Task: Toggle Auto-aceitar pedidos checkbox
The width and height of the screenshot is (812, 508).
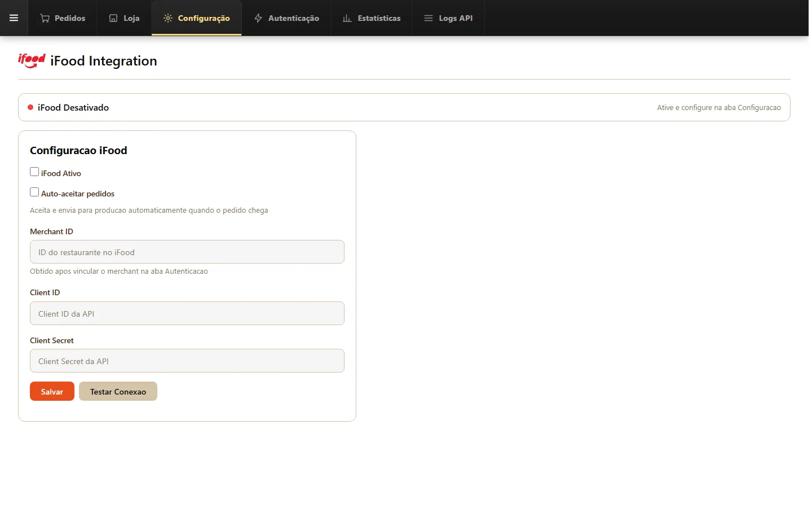Action: click(34, 192)
